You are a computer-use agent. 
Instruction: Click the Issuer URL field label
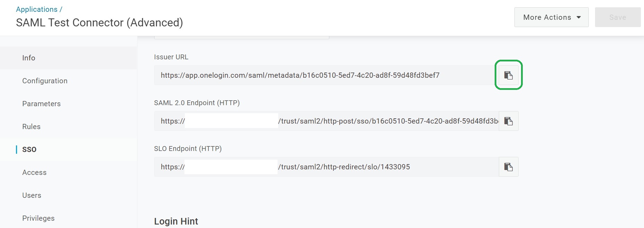click(171, 57)
